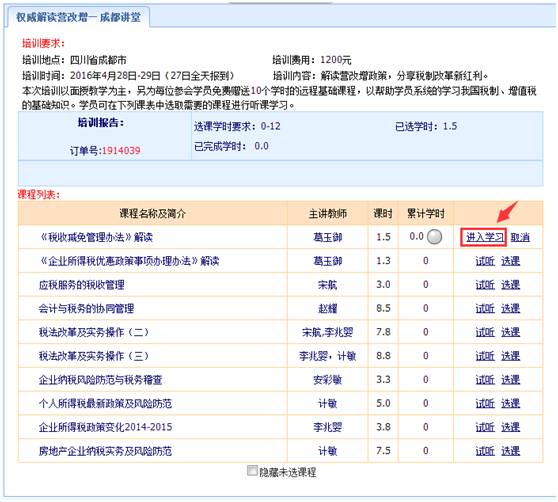Click 进入学习 link for first course

tap(485, 237)
